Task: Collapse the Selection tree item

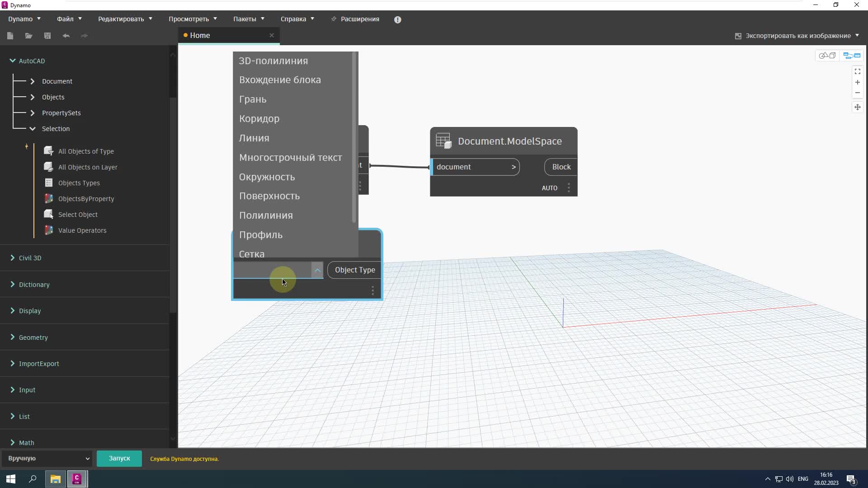Action: [x=33, y=129]
